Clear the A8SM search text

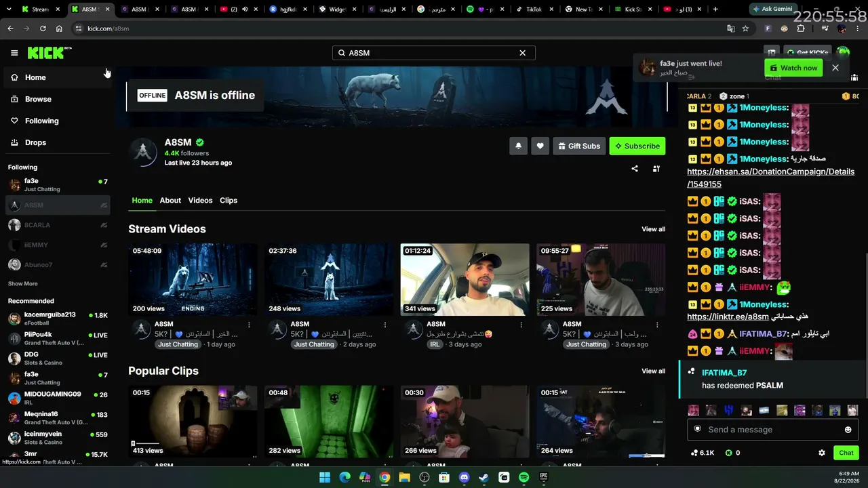click(x=522, y=53)
